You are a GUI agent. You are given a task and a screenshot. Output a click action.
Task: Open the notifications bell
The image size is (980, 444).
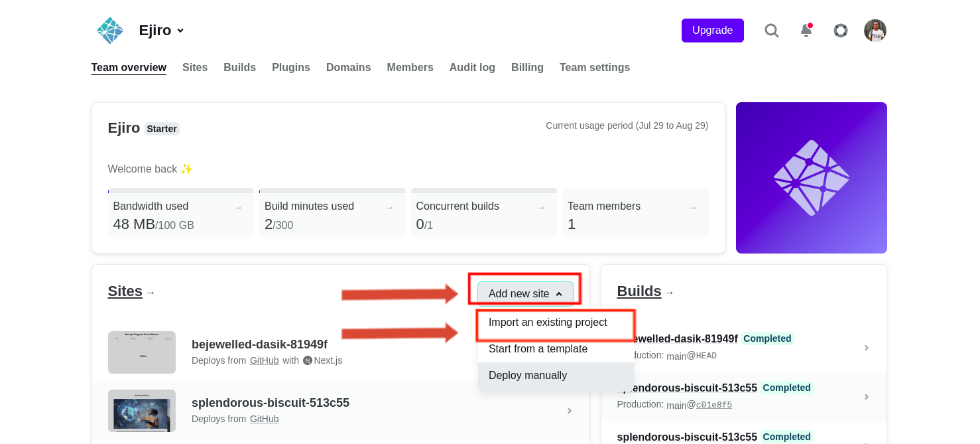click(x=806, y=31)
